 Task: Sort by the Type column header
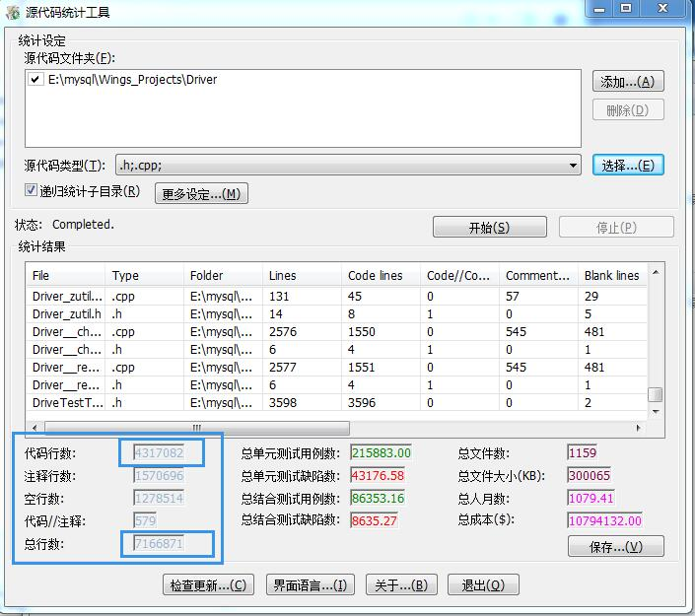[x=145, y=276]
